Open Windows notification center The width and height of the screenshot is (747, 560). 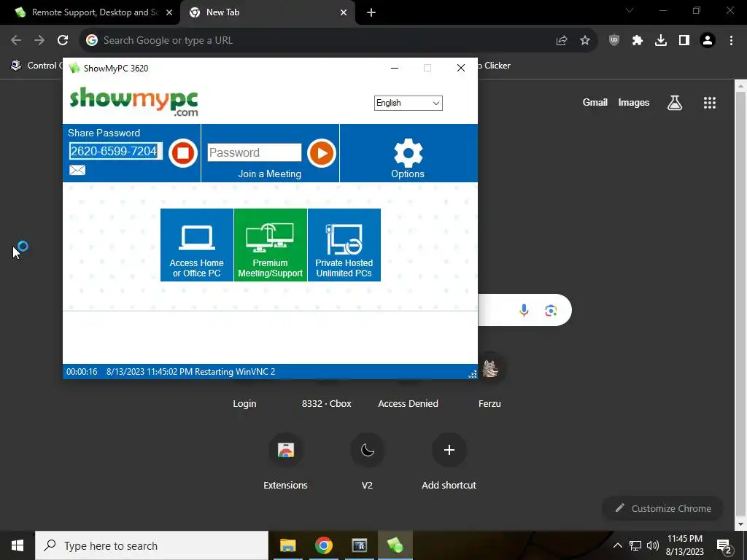point(724,545)
